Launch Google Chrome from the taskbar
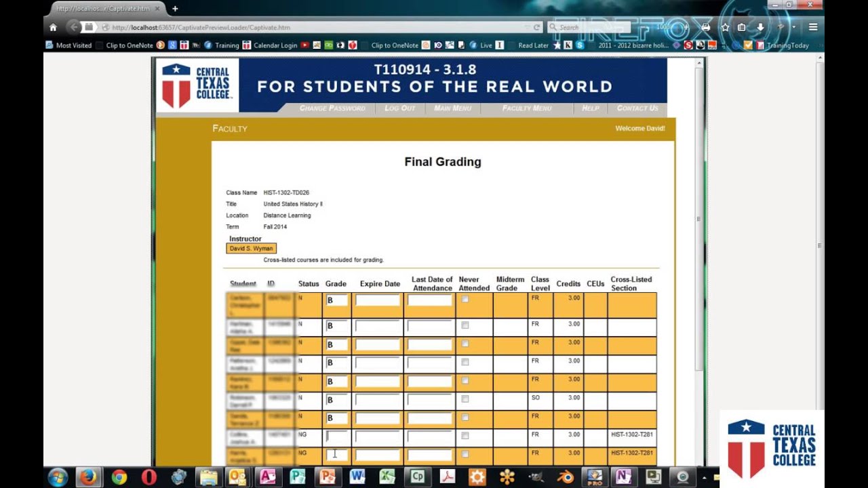Image resolution: width=868 pixels, height=488 pixels. coord(119,476)
